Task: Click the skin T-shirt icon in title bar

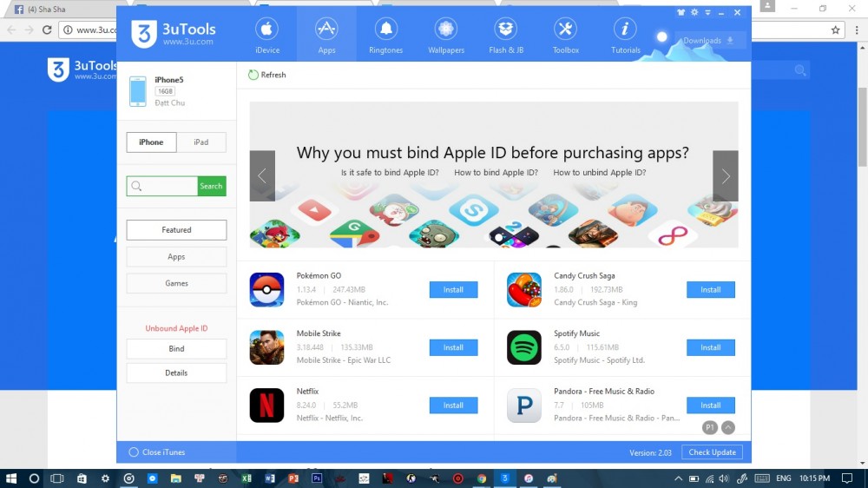Action: (x=681, y=12)
